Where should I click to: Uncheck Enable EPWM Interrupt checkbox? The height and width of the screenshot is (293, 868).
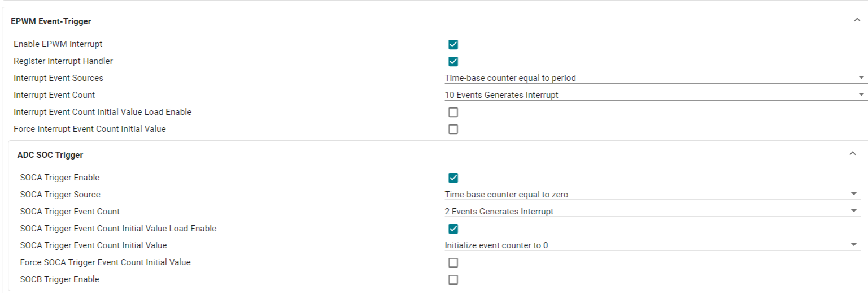pyautogui.click(x=453, y=44)
